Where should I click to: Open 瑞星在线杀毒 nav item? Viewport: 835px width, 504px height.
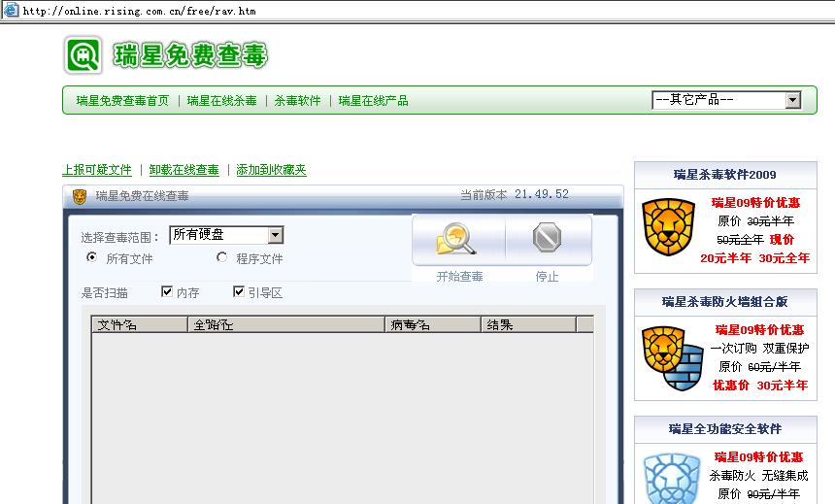tap(222, 101)
